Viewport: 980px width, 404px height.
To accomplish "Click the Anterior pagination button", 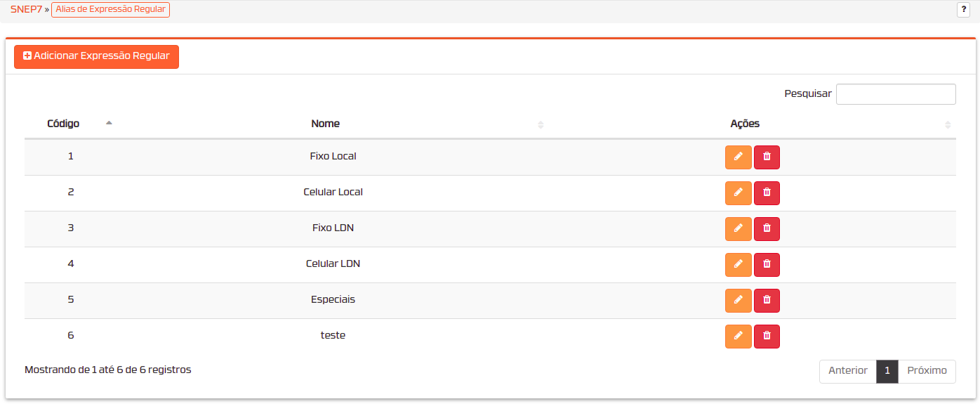I will 847,372.
